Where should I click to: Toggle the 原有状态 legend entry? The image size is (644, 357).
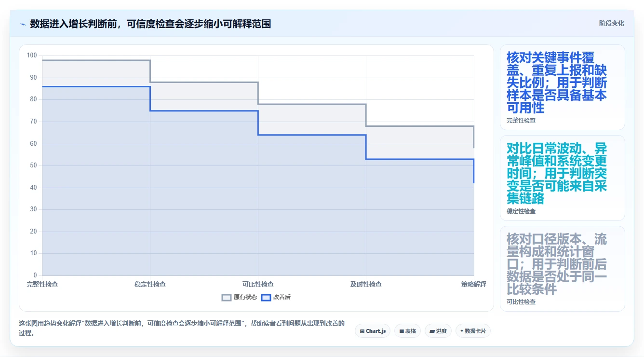(239, 297)
